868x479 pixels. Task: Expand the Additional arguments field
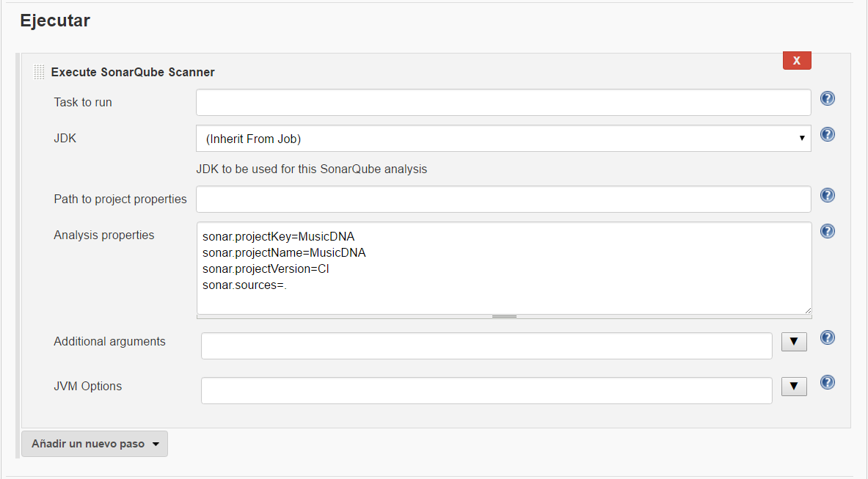(794, 342)
